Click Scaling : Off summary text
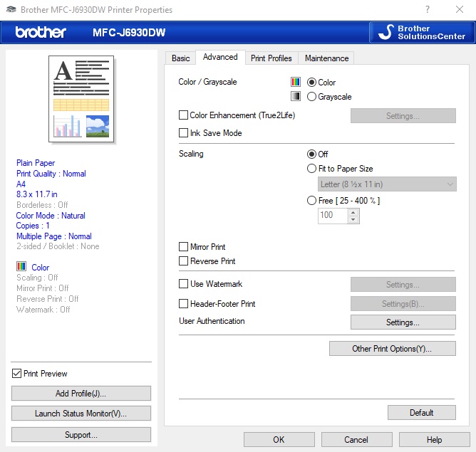 (37, 278)
